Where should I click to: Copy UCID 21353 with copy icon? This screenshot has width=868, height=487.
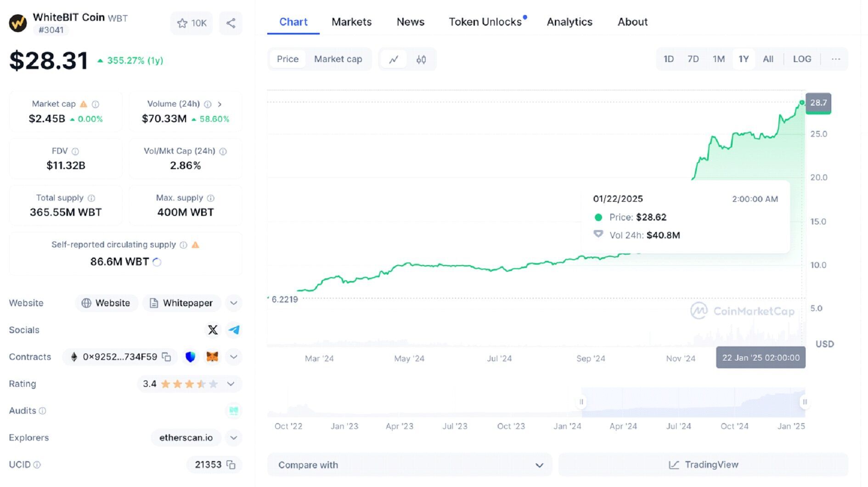(231, 464)
